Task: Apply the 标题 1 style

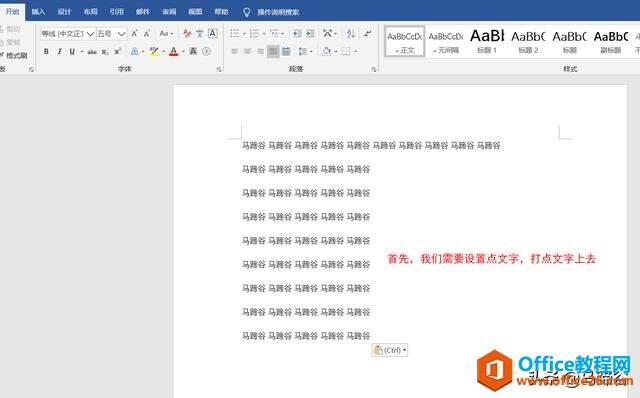Action: pyautogui.click(x=487, y=41)
